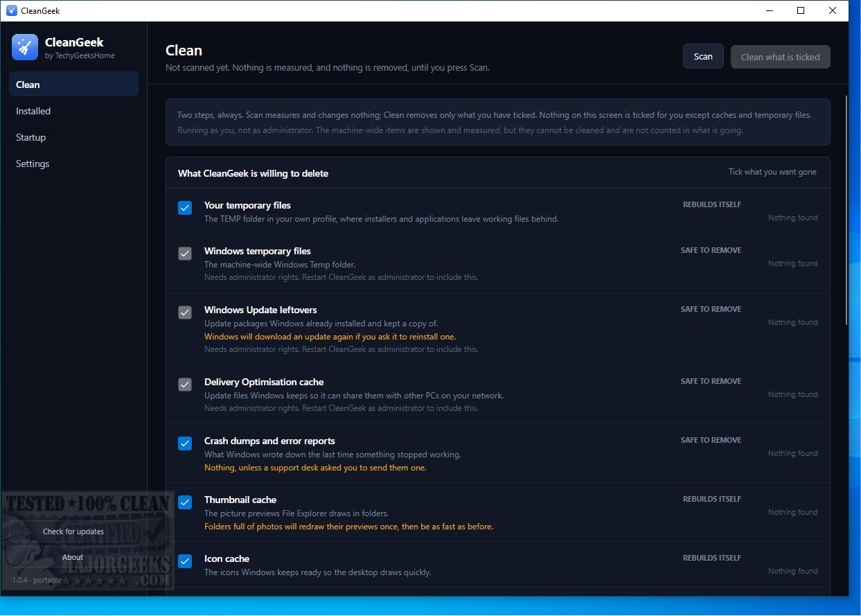Maximize the CleanGeek window
The width and height of the screenshot is (861, 616).
pyautogui.click(x=801, y=10)
